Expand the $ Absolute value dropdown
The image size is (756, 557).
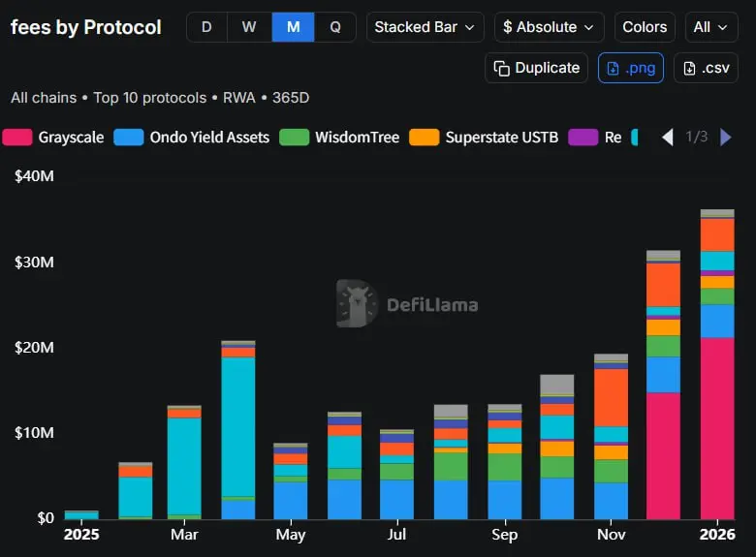point(549,27)
